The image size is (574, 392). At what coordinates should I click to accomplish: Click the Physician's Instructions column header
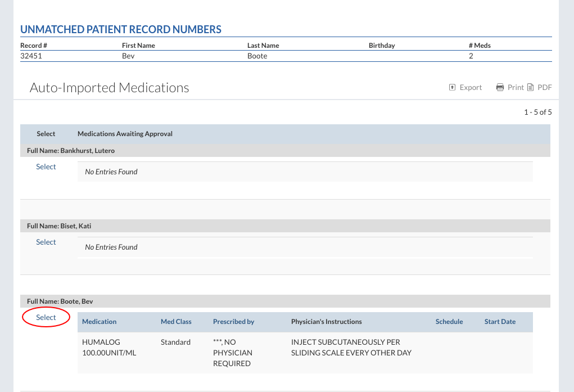326,322
